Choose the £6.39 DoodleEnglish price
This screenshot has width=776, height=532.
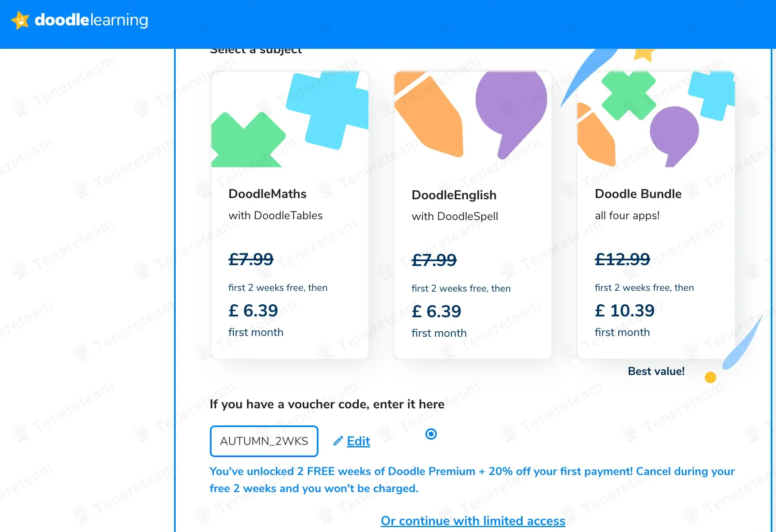tap(436, 312)
